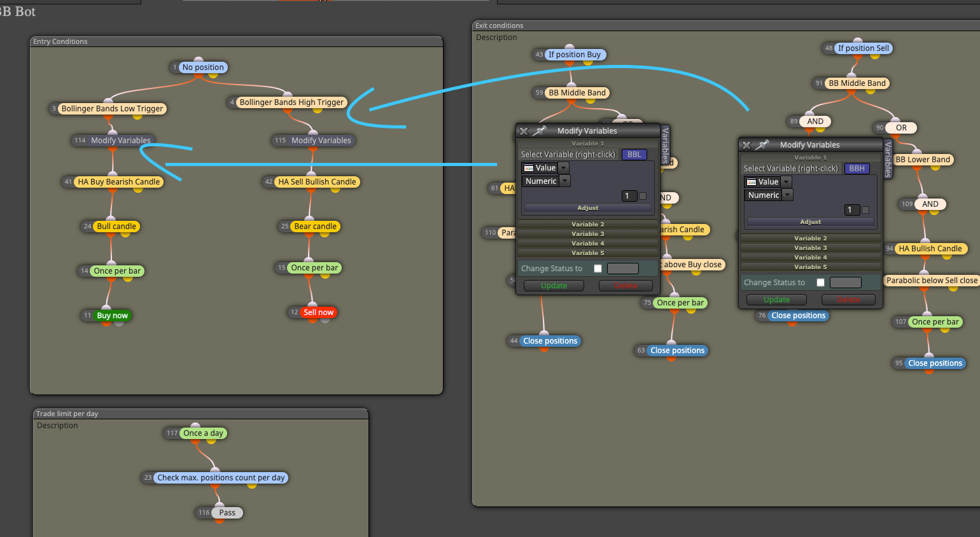The width and height of the screenshot is (980, 537).
Task: Expand Variable 2 section in BBL dialog
Action: click(x=587, y=225)
